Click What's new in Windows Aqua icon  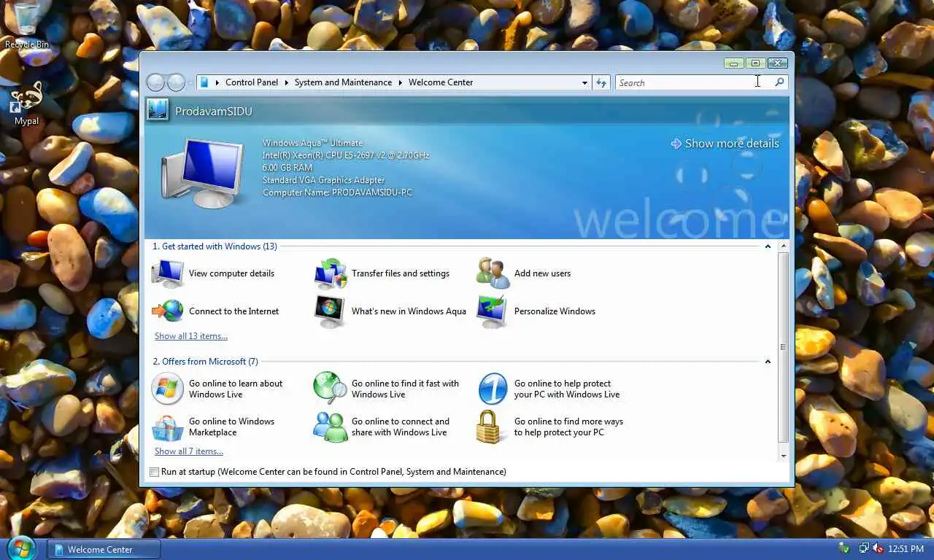tap(330, 311)
